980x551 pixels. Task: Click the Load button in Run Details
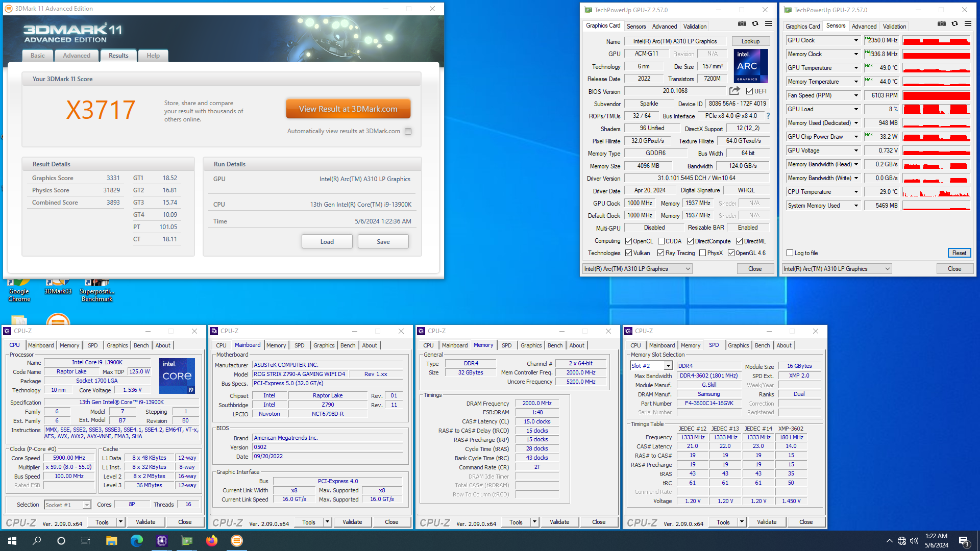[x=327, y=242]
